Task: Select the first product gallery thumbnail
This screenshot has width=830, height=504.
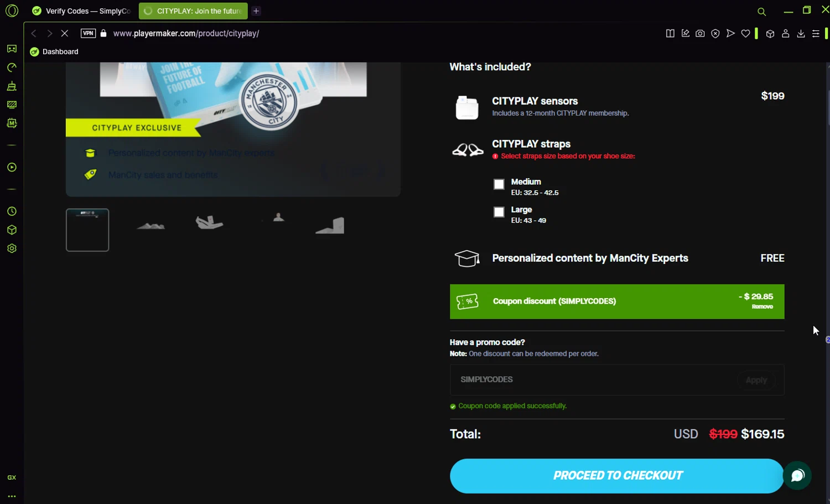Action: (x=87, y=230)
